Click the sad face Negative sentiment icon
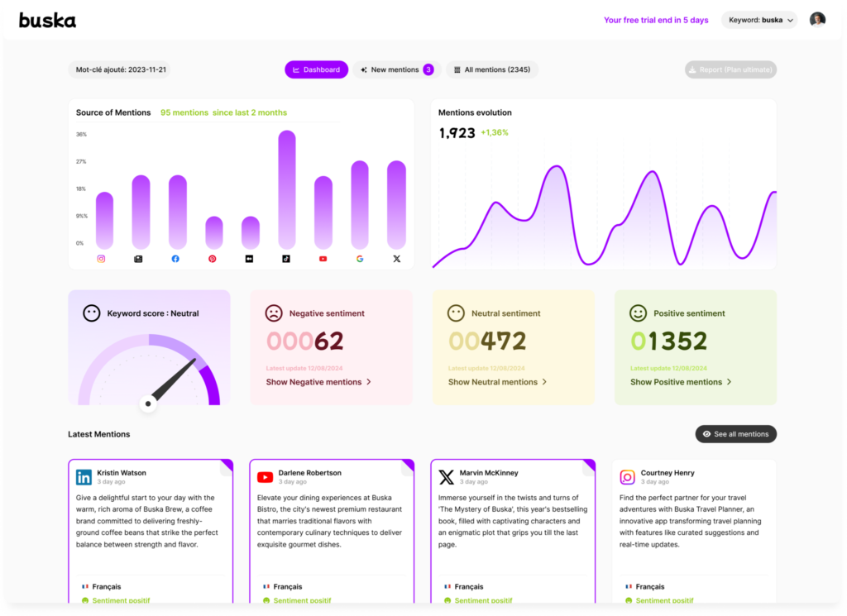This screenshot has height=616, width=847. (274, 313)
